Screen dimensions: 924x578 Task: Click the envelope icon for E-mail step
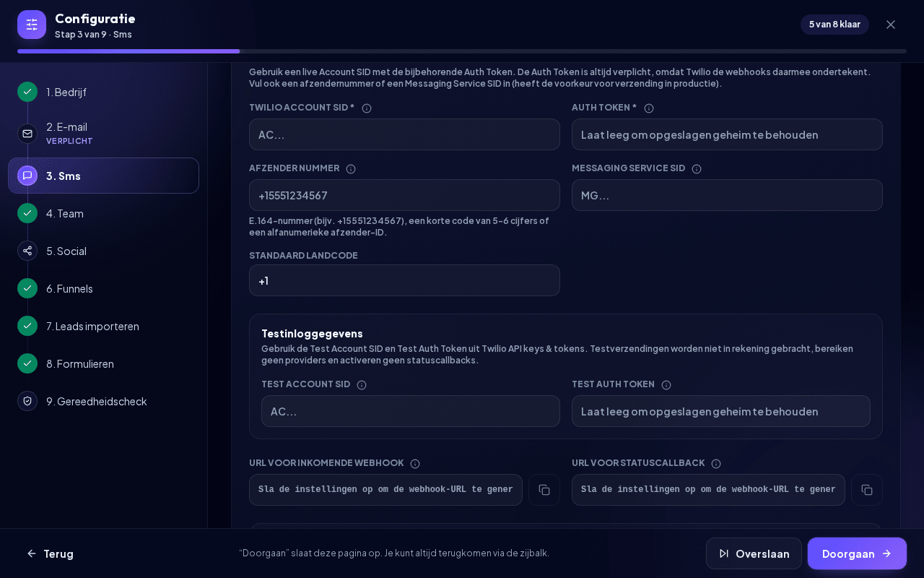[x=27, y=134]
